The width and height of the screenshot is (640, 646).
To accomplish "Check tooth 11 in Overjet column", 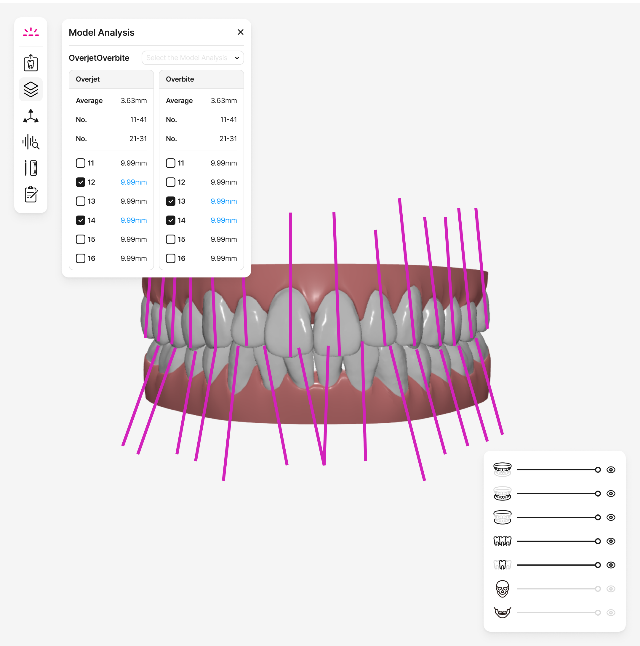I will click(80, 163).
